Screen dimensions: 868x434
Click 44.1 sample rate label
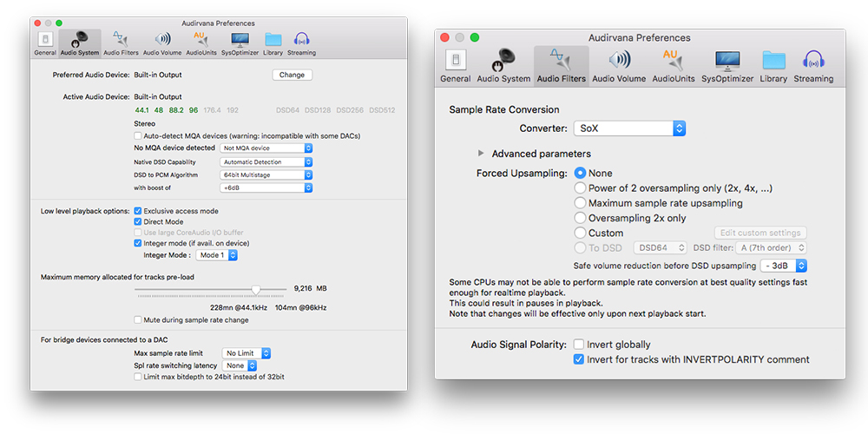point(141,110)
